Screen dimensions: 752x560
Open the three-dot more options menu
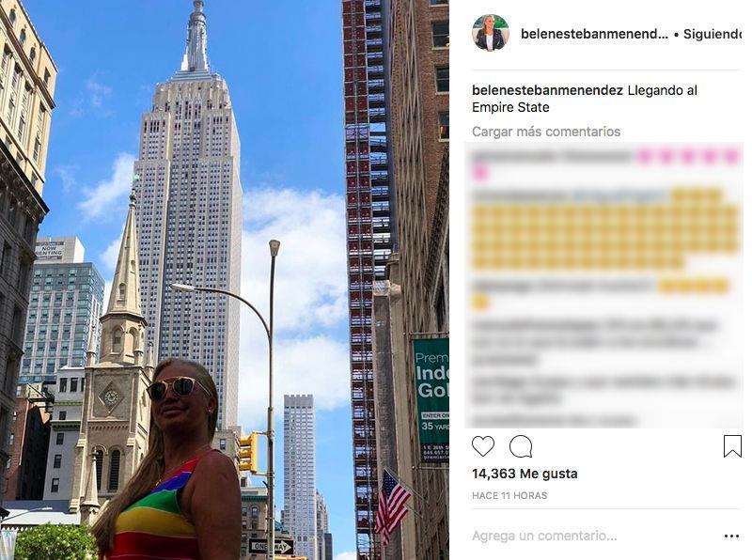click(731, 536)
